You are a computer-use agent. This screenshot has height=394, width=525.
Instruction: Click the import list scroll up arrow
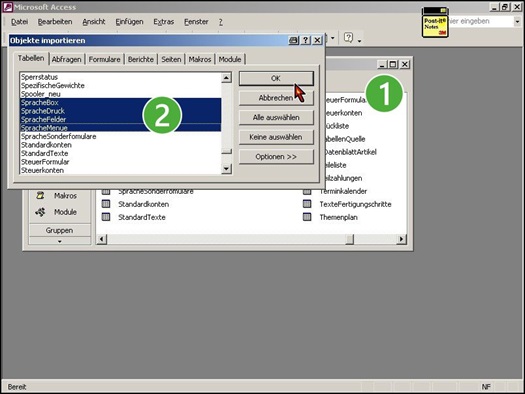[x=227, y=78]
